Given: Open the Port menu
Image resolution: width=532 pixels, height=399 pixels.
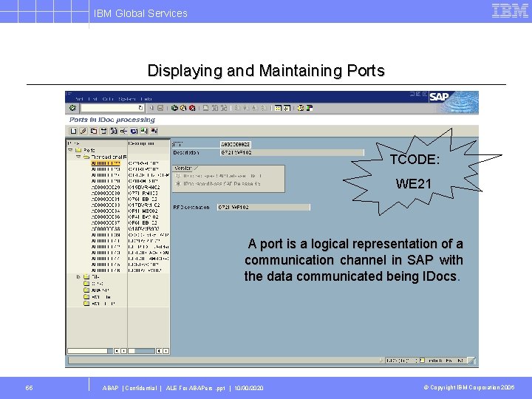Looking at the screenshot, I should pyautogui.click(x=80, y=99).
